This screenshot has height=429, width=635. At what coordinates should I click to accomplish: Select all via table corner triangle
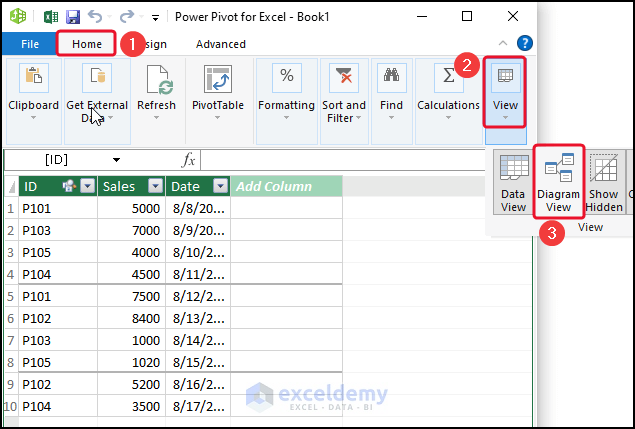click(x=11, y=187)
